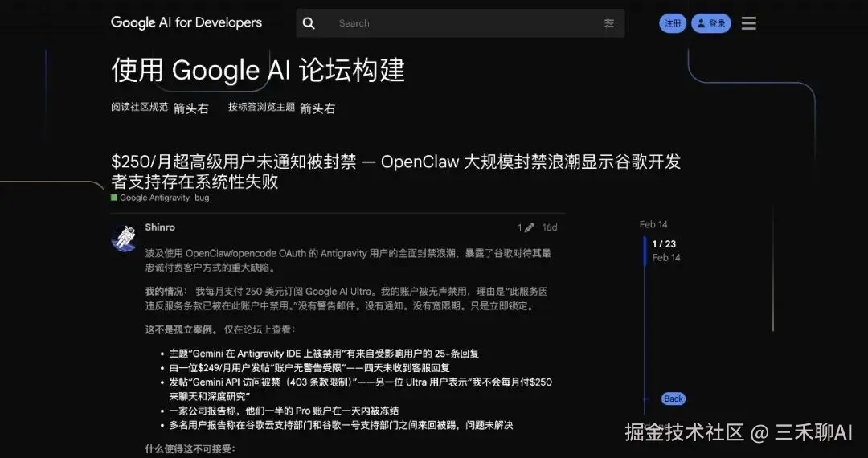Image resolution: width=868 pixels, height=458 pixels.
Task: Click the 登录 login button
Action: click(710, 23)
